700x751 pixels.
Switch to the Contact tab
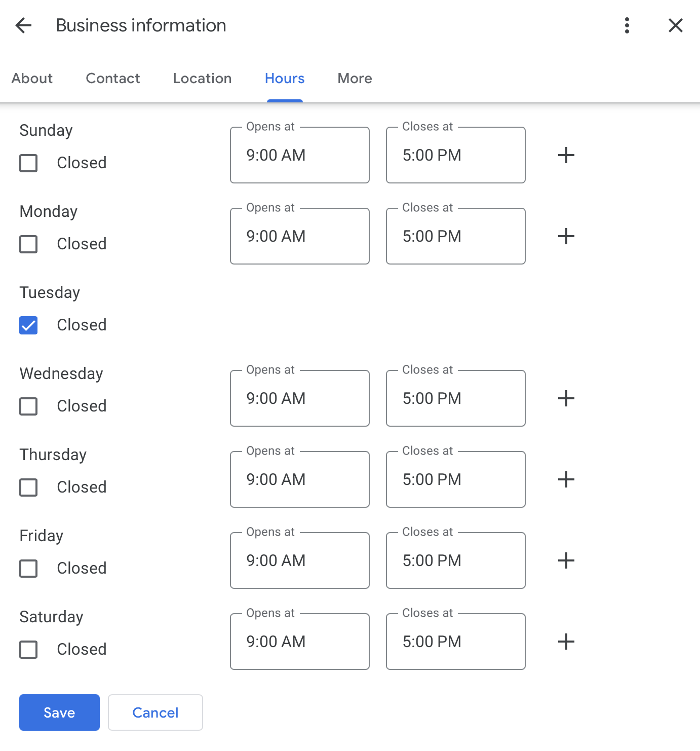pyautogui.click(x=113, y=79)
